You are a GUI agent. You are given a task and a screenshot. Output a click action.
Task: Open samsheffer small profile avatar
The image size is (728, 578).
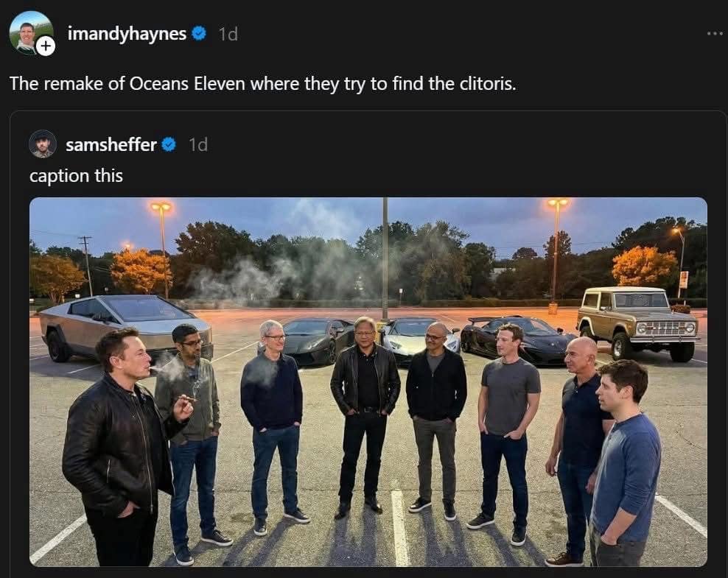(x=43, y=144)
